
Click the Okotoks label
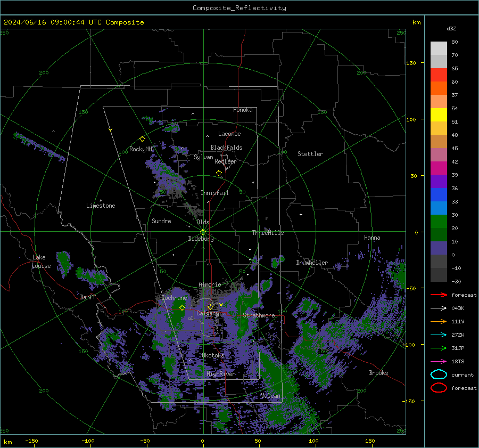(x=213, y=355)
